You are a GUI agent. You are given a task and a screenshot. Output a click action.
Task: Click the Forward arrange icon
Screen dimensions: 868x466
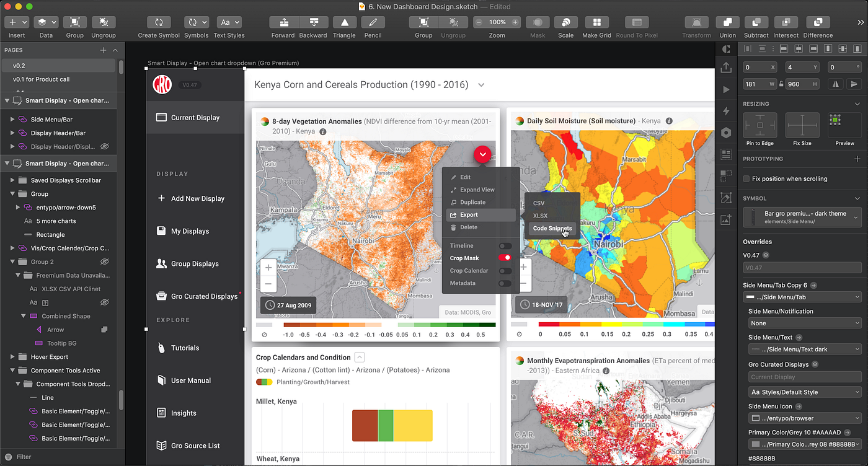coord(283,22)
